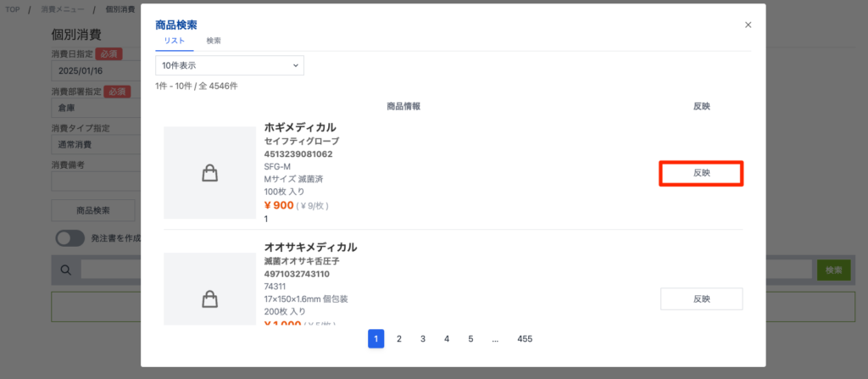Click the オオサキメディカル product thumbnail image

click(x=210, y=288)
